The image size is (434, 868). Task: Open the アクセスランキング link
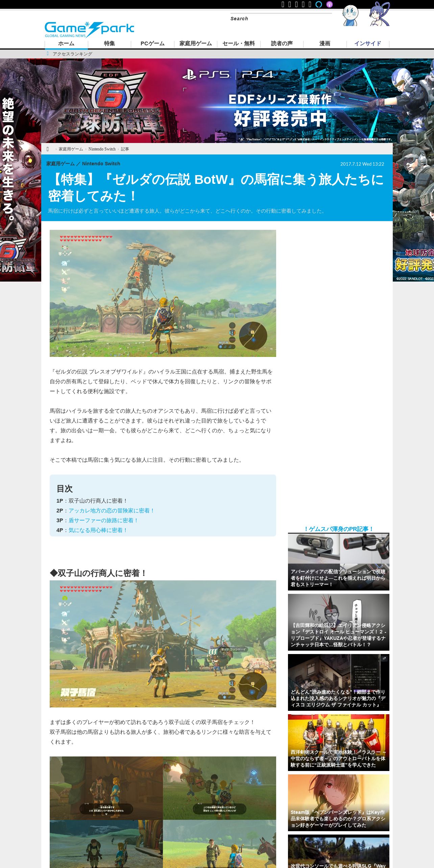[x=72, y=54]
